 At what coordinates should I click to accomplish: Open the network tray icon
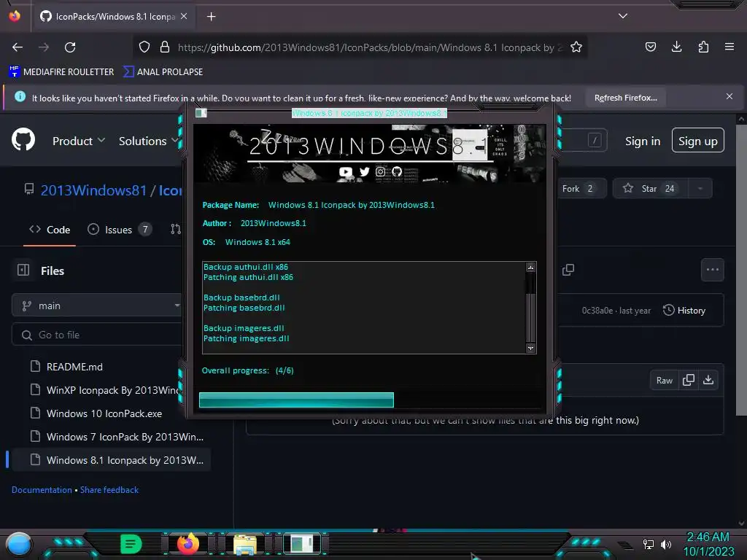tap(648, 544)
